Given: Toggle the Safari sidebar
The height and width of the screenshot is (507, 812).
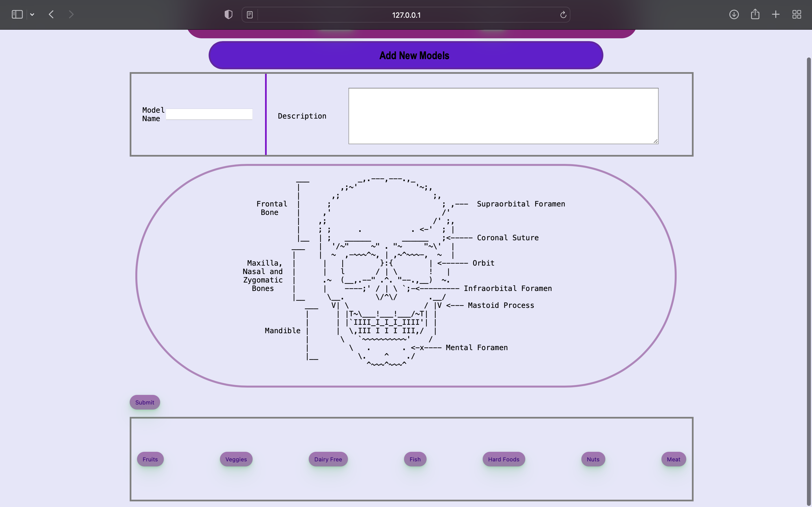Looking at the screenshot, I should pos(17,14).
